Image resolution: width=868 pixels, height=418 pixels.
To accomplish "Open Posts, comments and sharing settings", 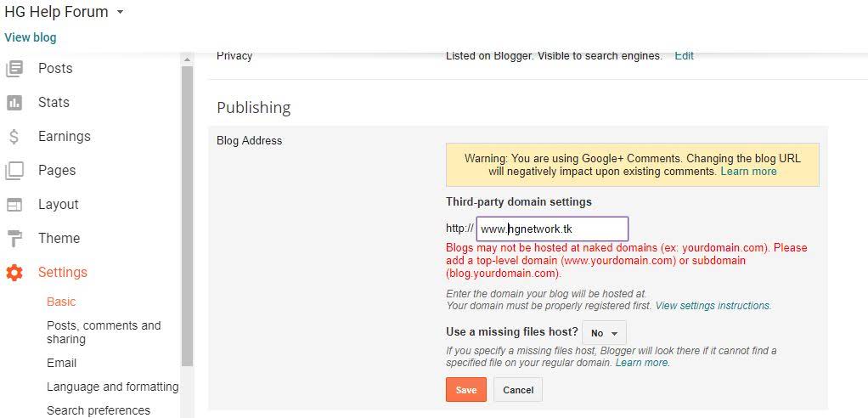I will pyautogui.click(x=104, y=332).
